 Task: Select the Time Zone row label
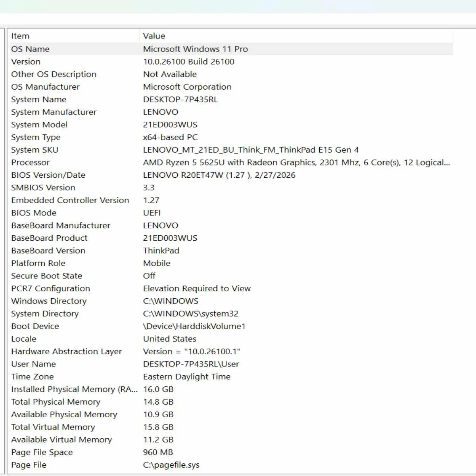(33, 377)
